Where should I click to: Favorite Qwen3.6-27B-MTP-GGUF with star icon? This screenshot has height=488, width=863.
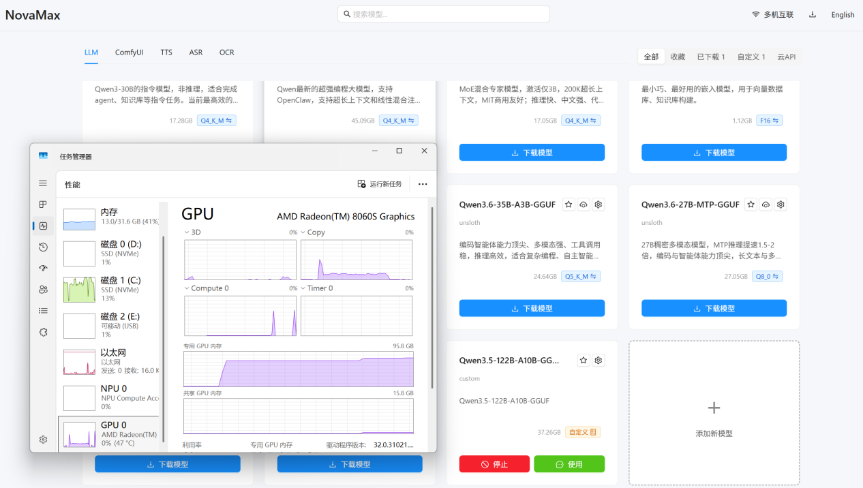tap(751, 205)
